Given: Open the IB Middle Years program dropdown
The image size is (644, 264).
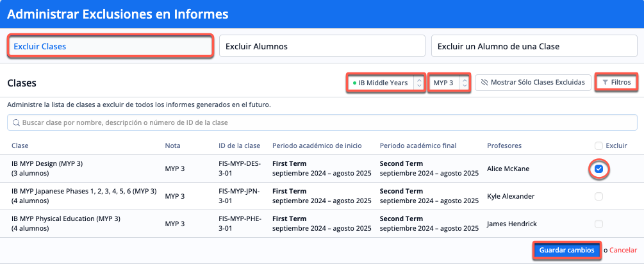Looking at the screenshot, I should point(386,83).
